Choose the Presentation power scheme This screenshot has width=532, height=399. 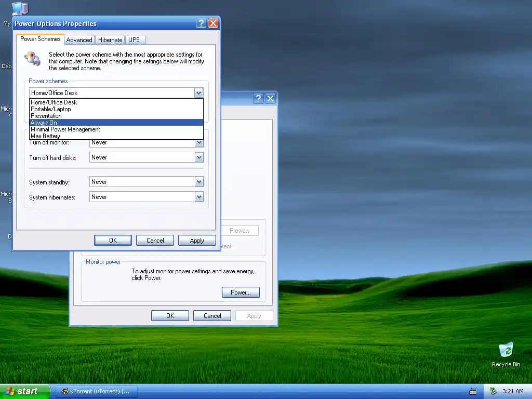(116, 116)
